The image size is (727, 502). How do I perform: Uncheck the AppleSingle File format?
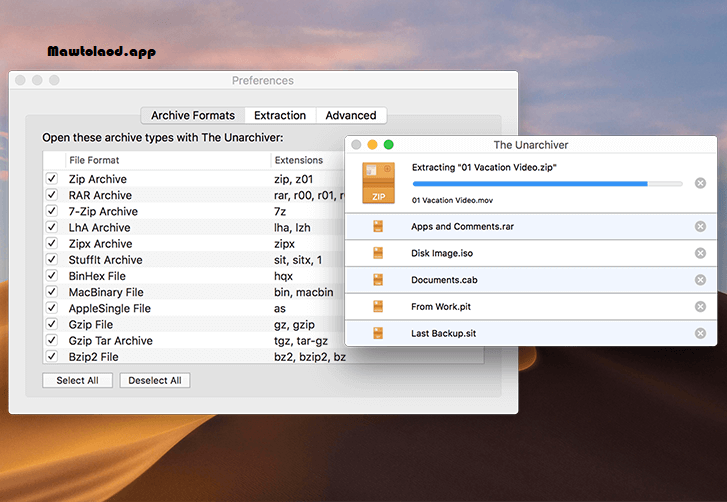[x=52, y=308]
